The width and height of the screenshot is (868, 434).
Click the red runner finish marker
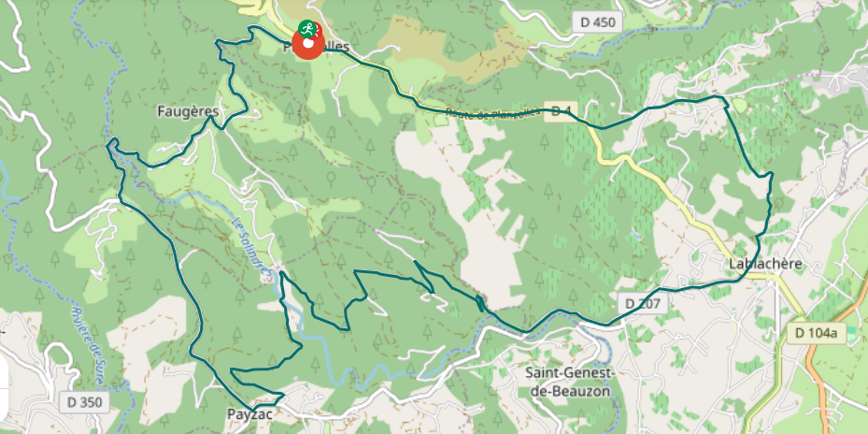[315, 29]
